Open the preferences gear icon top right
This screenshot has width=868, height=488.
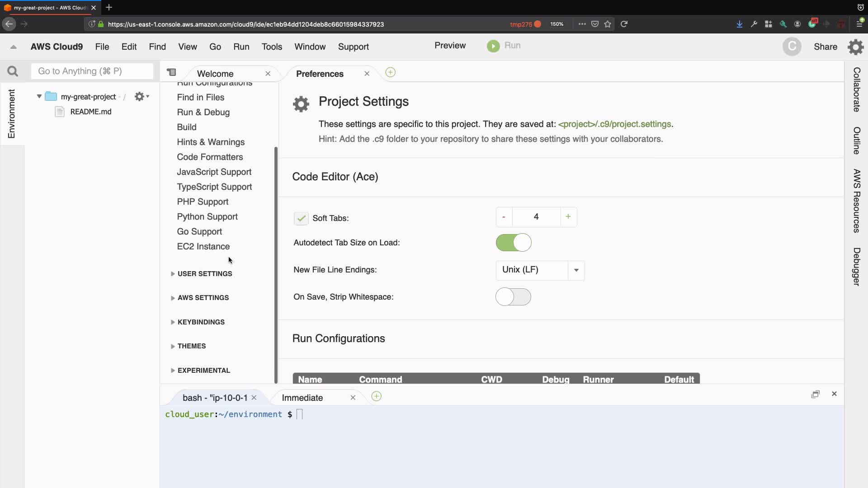click(855, 47)
